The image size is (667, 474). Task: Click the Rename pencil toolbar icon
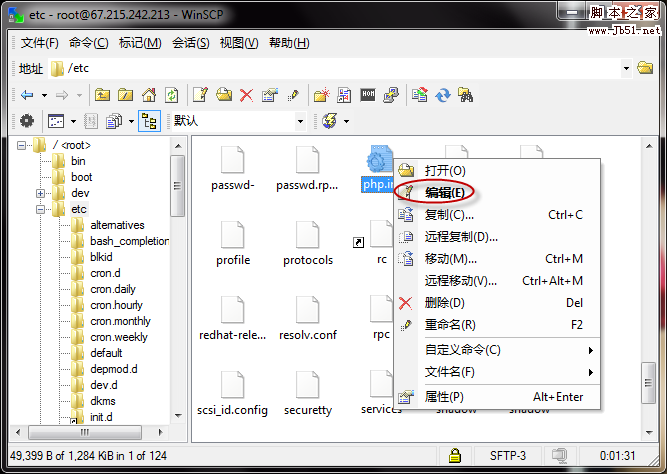coord(293,95)
